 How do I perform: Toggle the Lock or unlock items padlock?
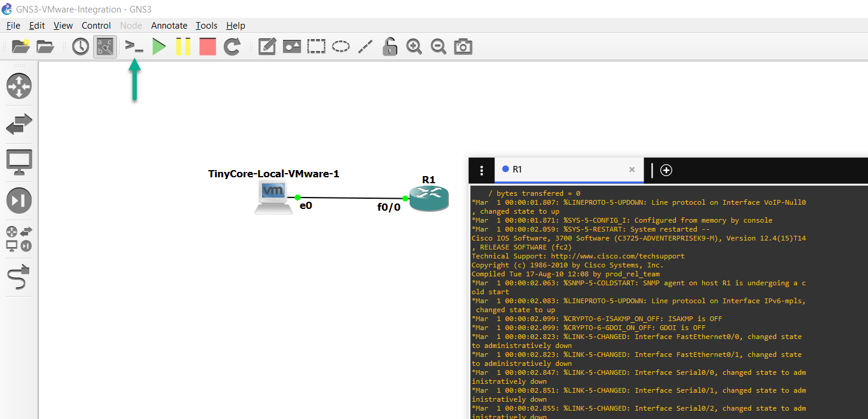(390, 47)
